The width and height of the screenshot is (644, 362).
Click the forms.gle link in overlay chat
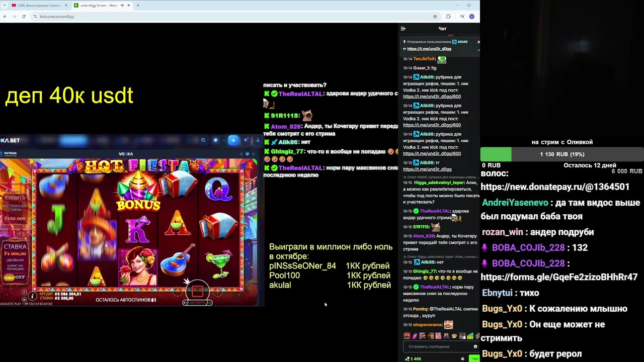coord(559,277)
